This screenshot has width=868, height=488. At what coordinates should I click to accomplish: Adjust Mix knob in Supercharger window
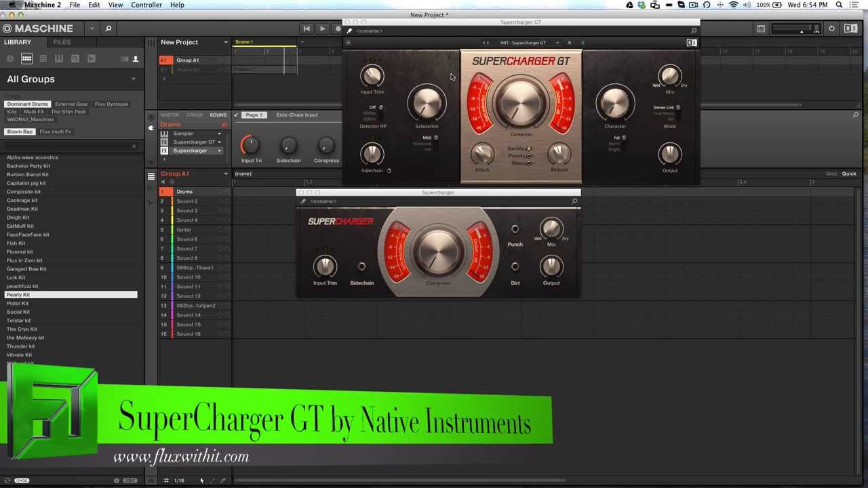click(551, 228)
